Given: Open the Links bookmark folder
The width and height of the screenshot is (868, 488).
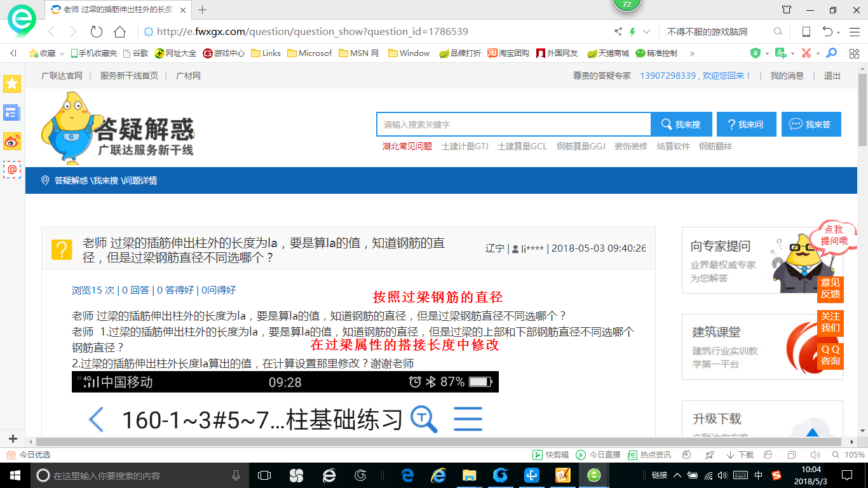Looking at the screenshot, I should click(x=266, y=53).
